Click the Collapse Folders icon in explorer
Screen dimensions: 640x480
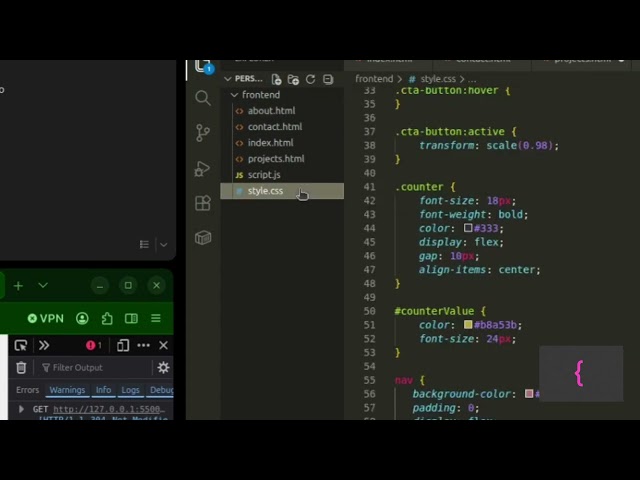tap(328, 79)
